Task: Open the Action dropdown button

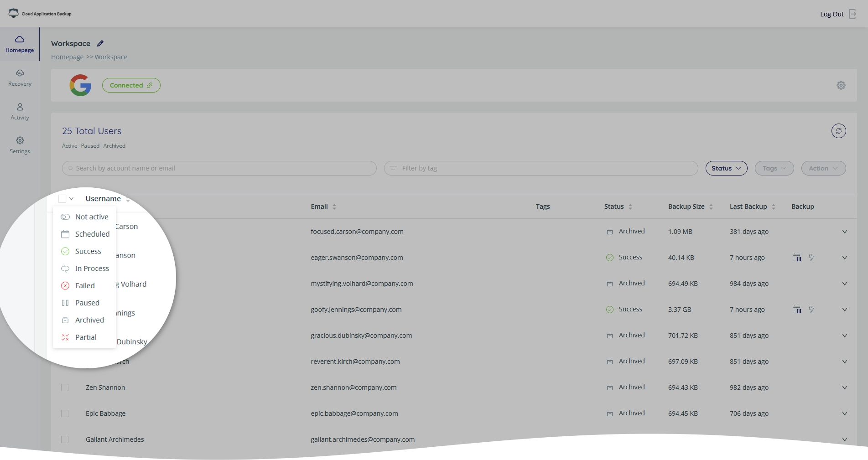Action: pyautogui.click(x=823, y=168)
